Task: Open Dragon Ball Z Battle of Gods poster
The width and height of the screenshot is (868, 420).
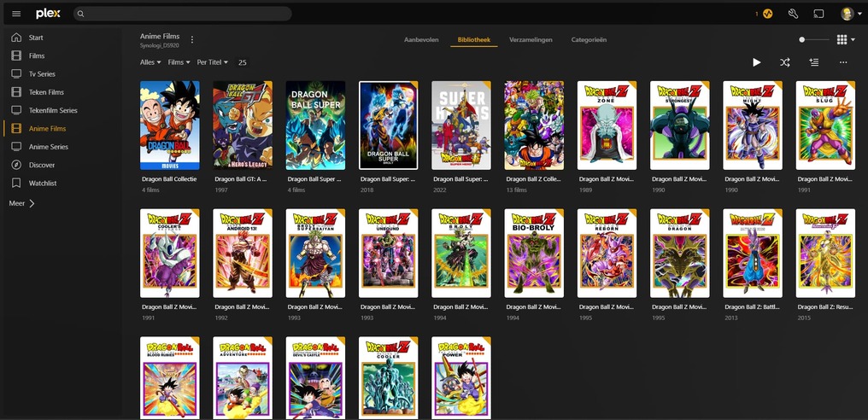Action: click(x=753, y=254)
